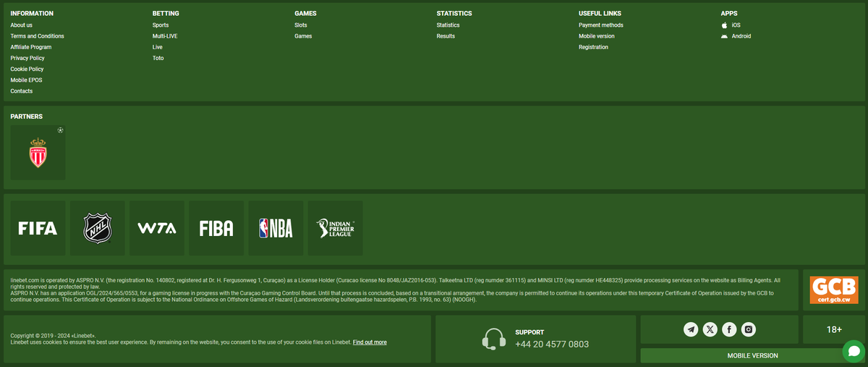Click the STATISTICS column heading

click(x=454, y=14)
